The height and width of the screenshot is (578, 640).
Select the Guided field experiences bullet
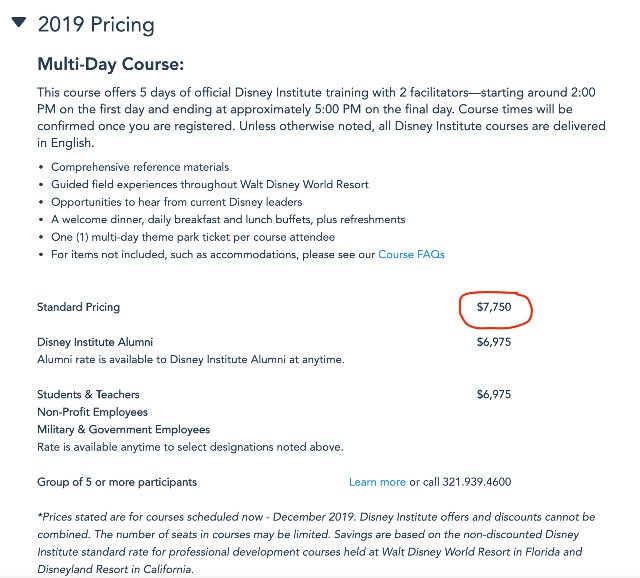click(210, 185)
